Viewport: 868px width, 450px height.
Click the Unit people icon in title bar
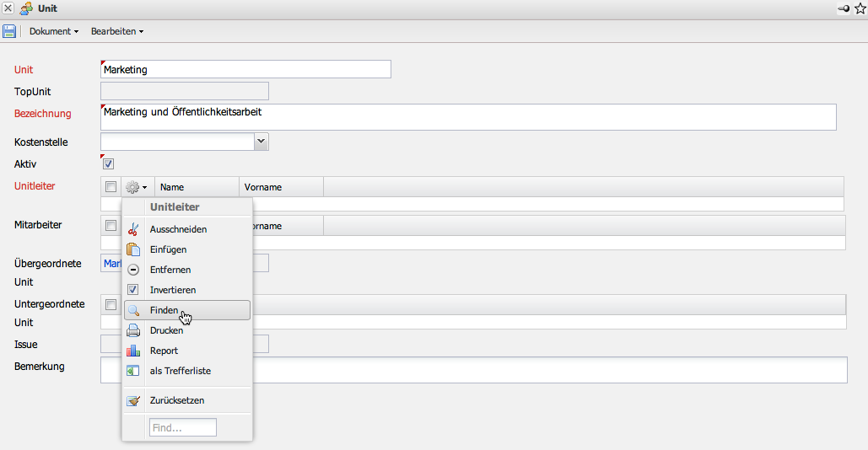pyautogui.click(x=26, y=8)
